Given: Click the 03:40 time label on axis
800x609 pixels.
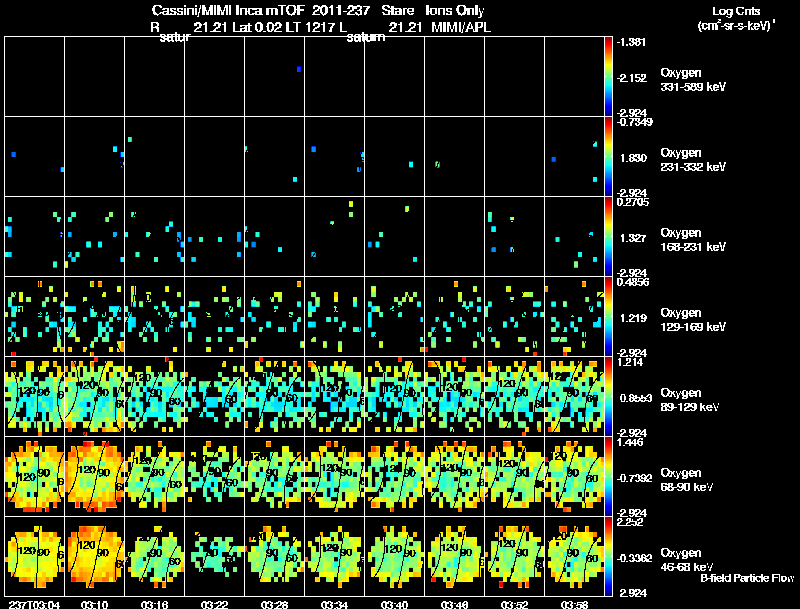Looking at the screenshot, I should coord(394,604).
